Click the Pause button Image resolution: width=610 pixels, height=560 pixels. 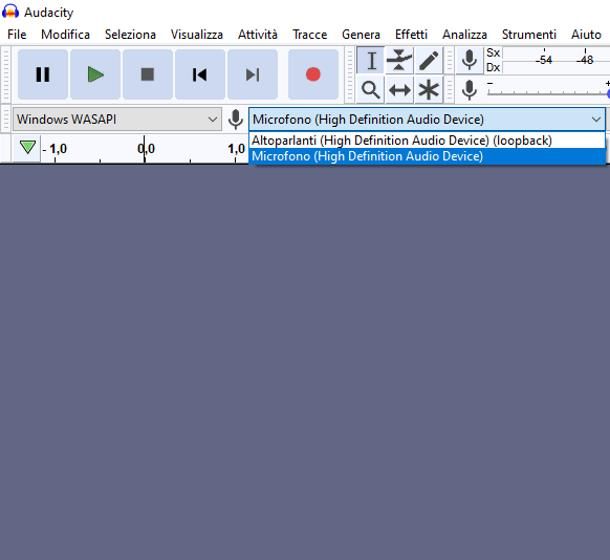click(x=43, y=74)
